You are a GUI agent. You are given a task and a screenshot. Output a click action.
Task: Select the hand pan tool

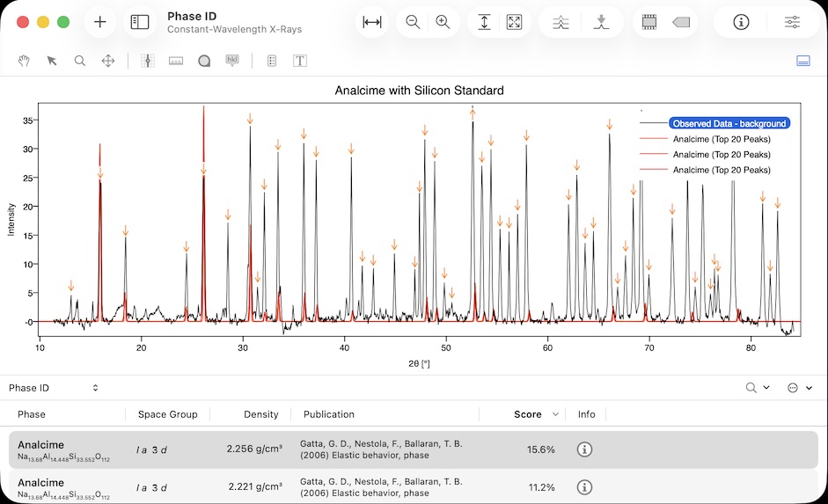pyautogui.click(x=25, y=61)
